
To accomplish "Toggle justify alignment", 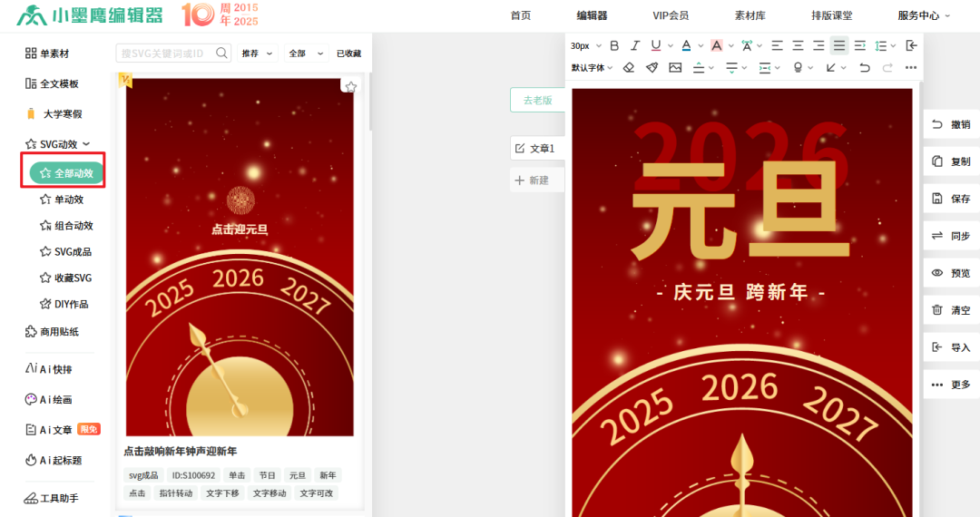I will pos(839,45).
